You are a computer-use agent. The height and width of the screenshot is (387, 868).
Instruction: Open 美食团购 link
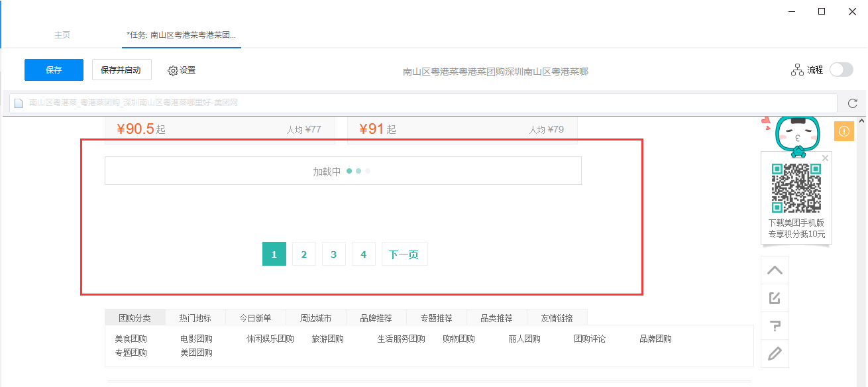pos(131,339)
